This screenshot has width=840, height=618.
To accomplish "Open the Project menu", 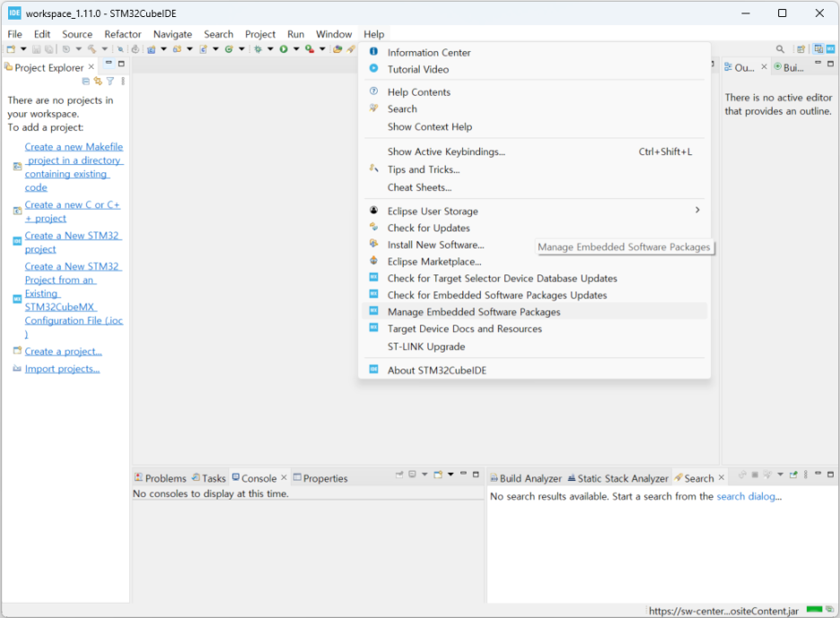I will (260, 34).
